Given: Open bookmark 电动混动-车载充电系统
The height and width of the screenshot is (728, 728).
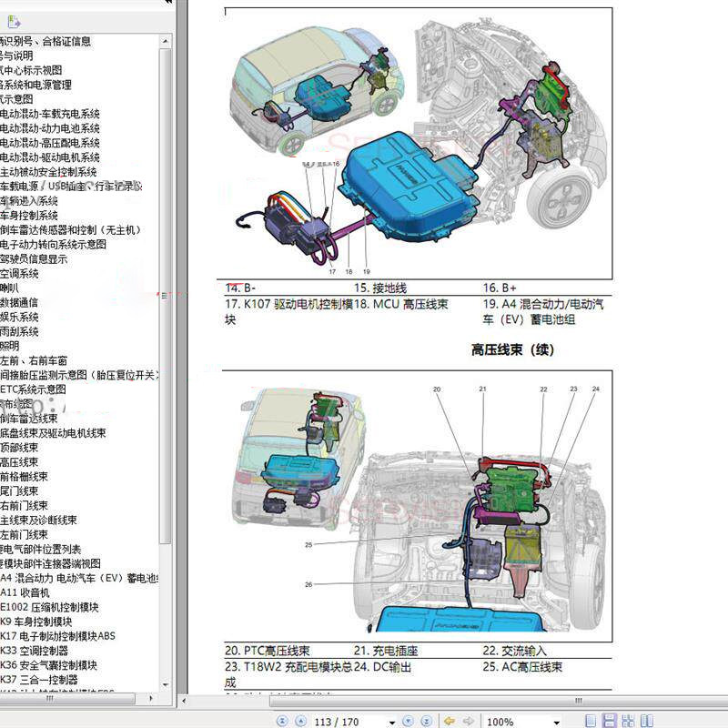Looking at the screenshot, I should (50, 114).
